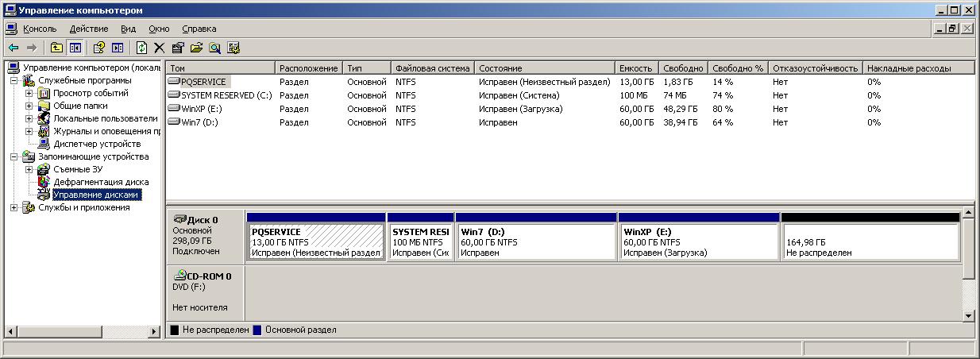Expand the Съемные ЗУ node
Viewport: 980px width, 359px height.
29,170
